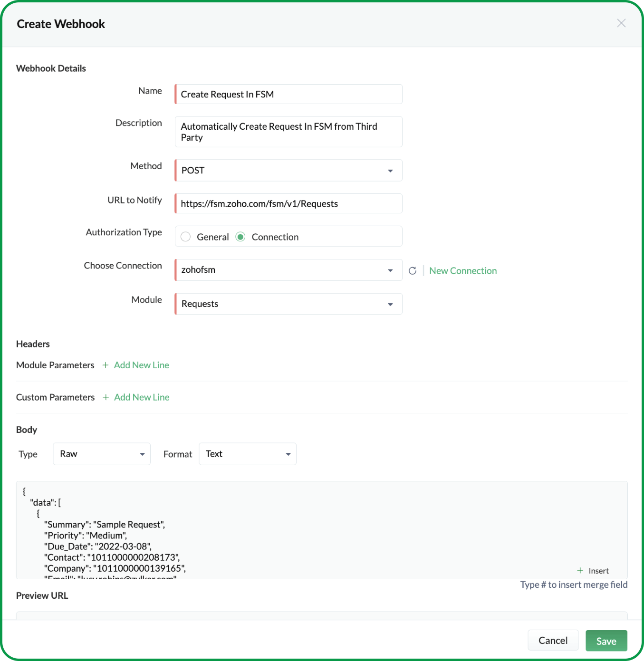
Task: Refresh the zohofsm connection list
Action: click(x=412, y=270)
